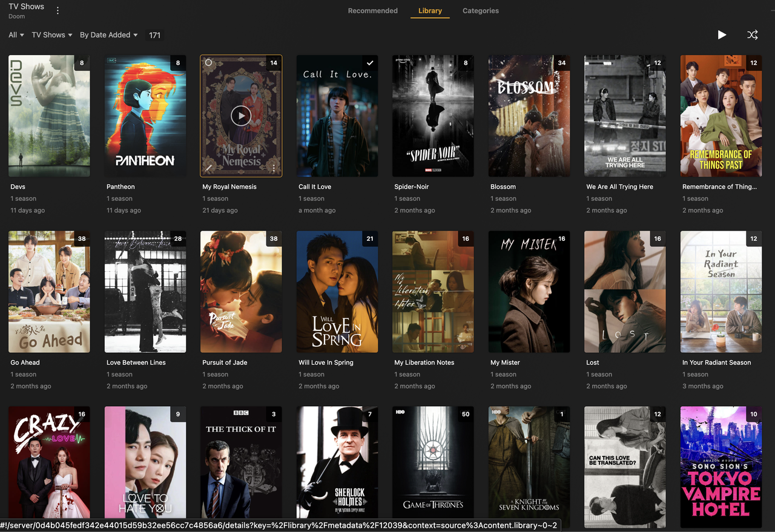Image resolution: width=775 pixels, height=532 pixels.
Task: Tick the selection circle on My Royal Nemesis
Action: point(208,62)
